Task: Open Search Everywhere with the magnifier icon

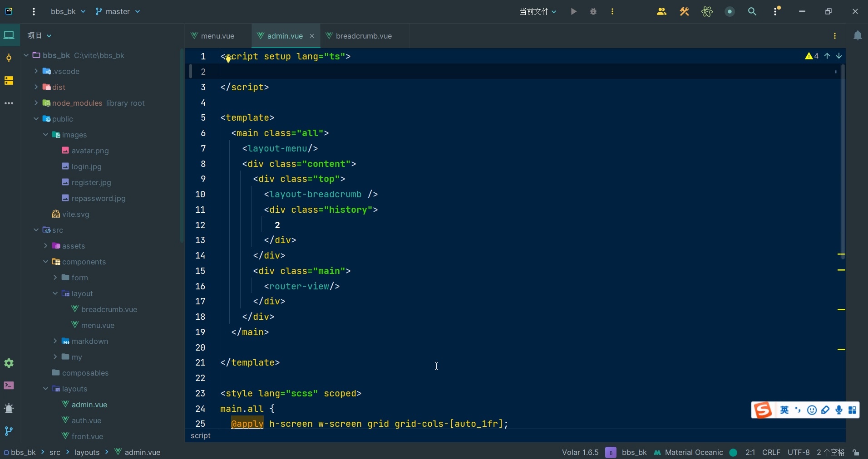Action: [752, 12]
